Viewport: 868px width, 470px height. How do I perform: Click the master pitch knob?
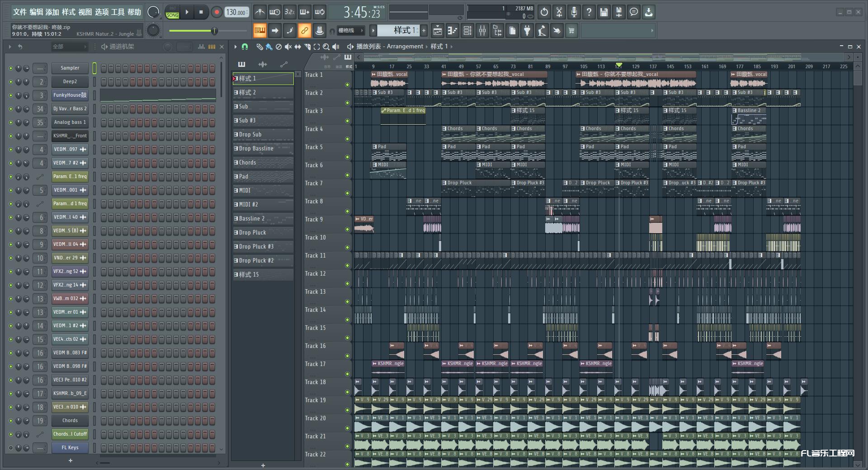[153, 30]
